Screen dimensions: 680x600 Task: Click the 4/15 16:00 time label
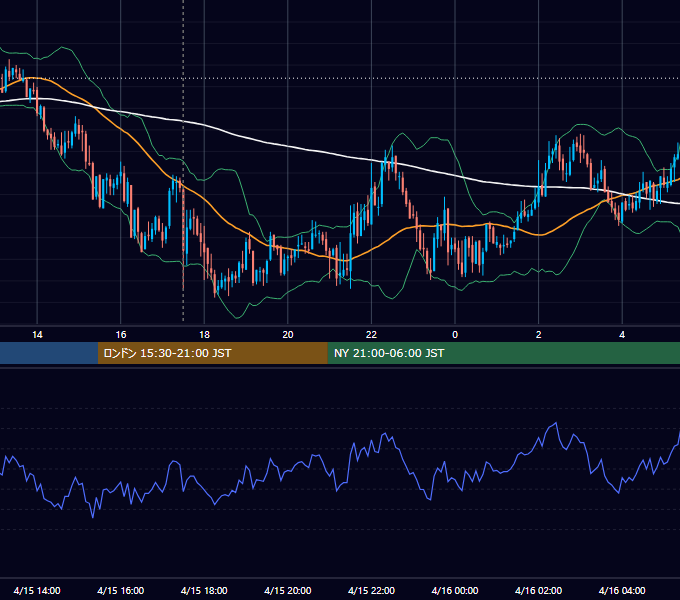pos(121,590)
